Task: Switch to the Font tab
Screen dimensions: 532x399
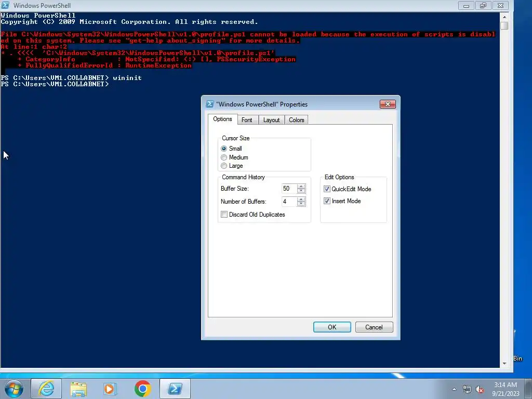Action: (x=247, y=120)
